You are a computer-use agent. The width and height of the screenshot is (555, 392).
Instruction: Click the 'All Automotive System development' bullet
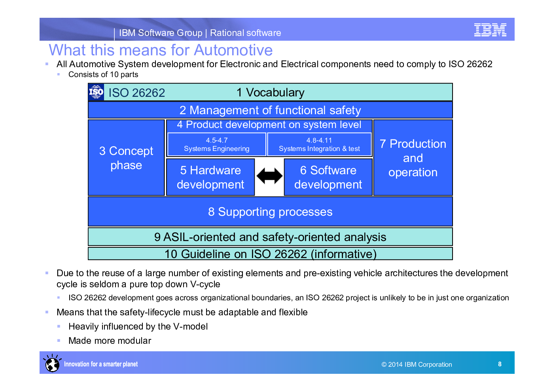(275, 64)
